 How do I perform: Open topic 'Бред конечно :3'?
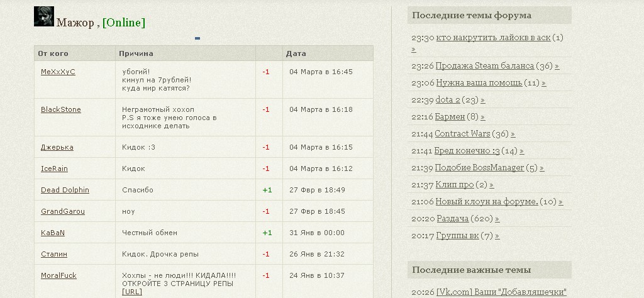click(x=467, y=151)
